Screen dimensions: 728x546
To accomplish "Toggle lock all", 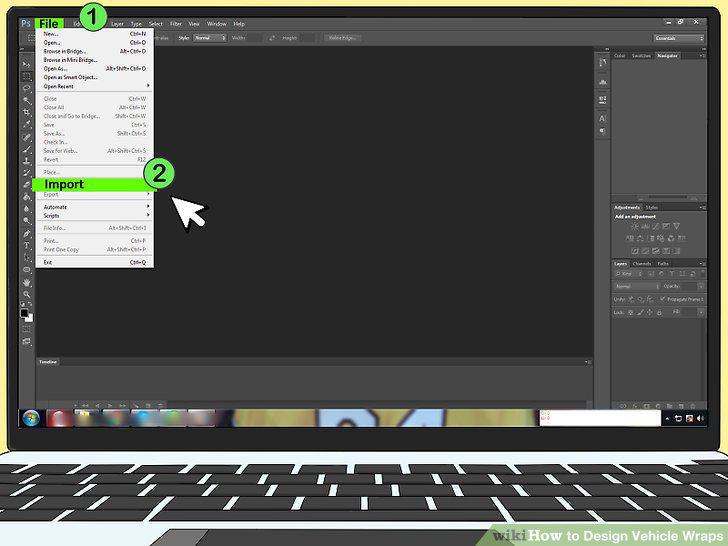I will [659, 312].
